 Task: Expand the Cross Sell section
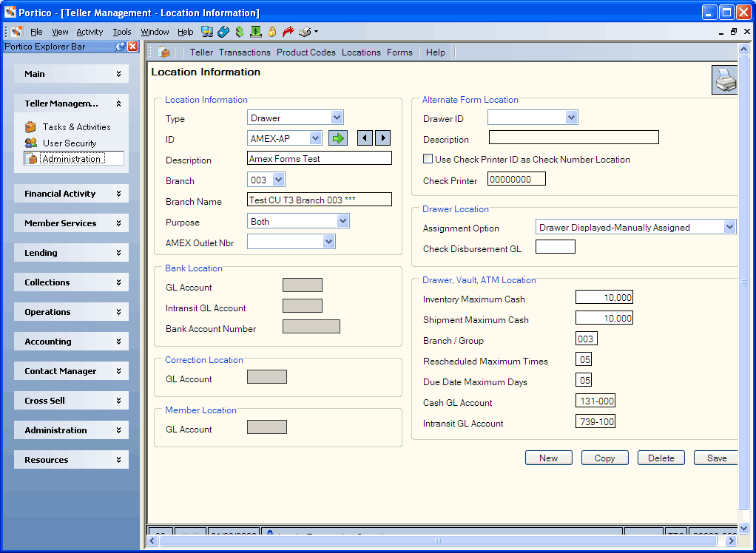71,401
